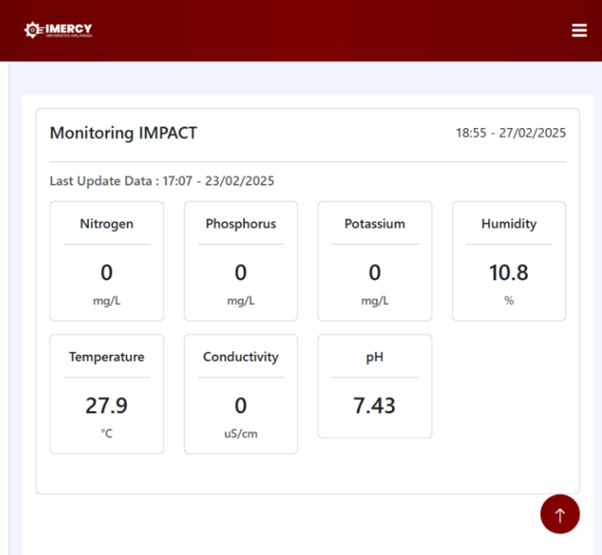This screenshot has height=555, width=602.
Task: Click the mg/L unit under Potassium
Action: tap(375, 301)
